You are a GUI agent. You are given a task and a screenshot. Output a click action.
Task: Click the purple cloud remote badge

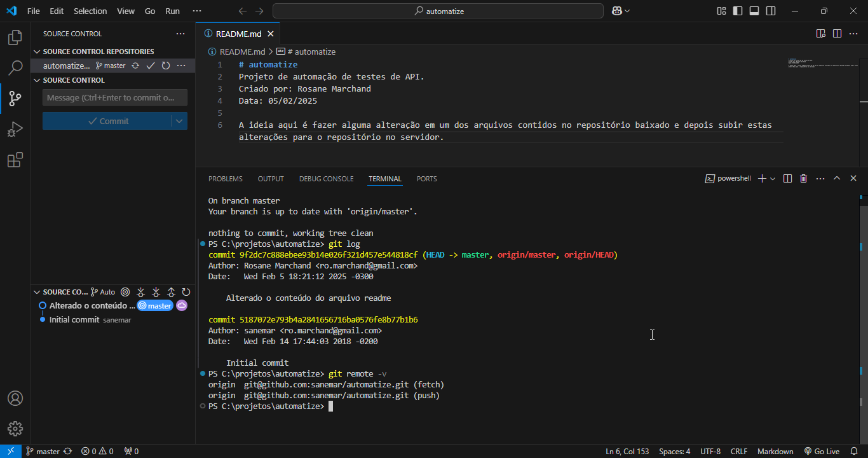pyautogui.click(x=182, y=305)
